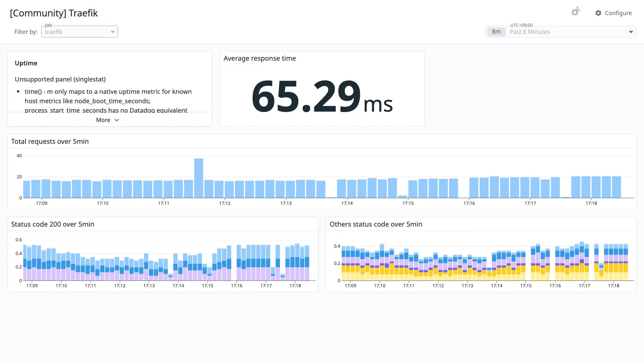
Task: Open the job filter dropdown showing traefik
Action: pos(79,32)
